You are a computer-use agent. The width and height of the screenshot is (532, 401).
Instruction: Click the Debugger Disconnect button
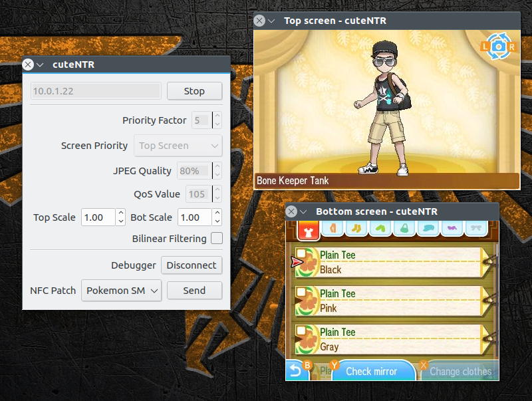(192, 265)
